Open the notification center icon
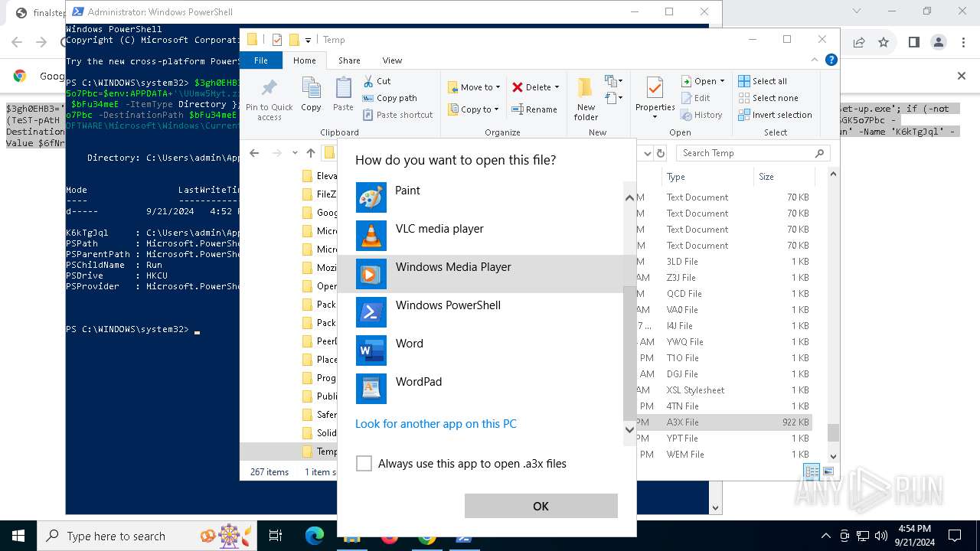The image size is (980, 551). (955, 536)
